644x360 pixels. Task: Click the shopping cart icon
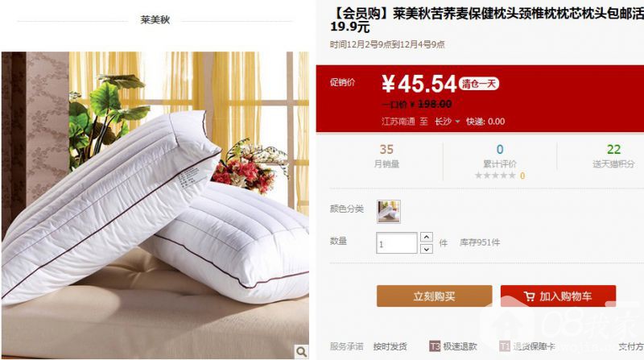(529, 296)
